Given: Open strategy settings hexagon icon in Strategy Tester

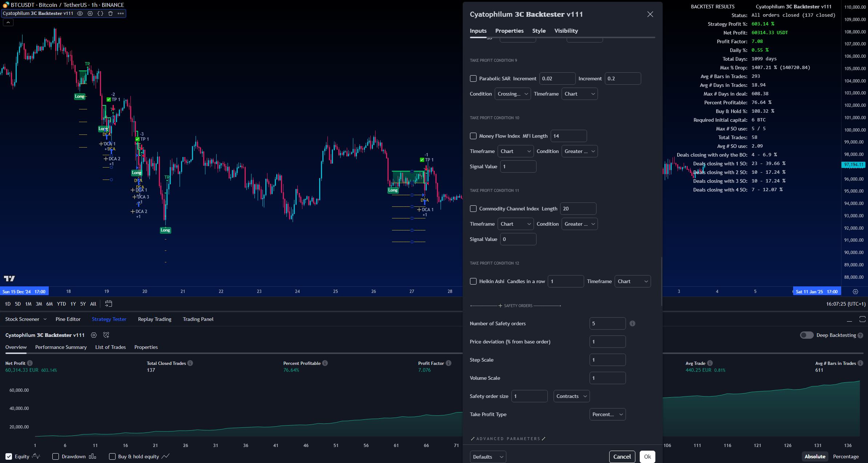Looking at the screenshot, I should [94, 335].
